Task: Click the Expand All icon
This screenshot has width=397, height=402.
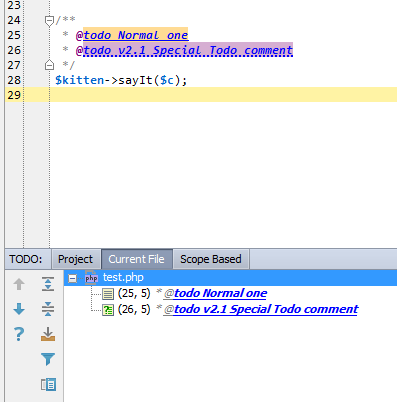Action: tap(48, 284)
